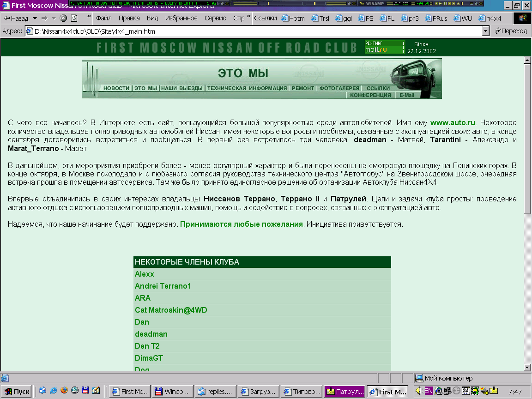This screenshot has width=532, height=399.
Task: Open club member Andrei Terrano1 link
Action: [163, 286]
